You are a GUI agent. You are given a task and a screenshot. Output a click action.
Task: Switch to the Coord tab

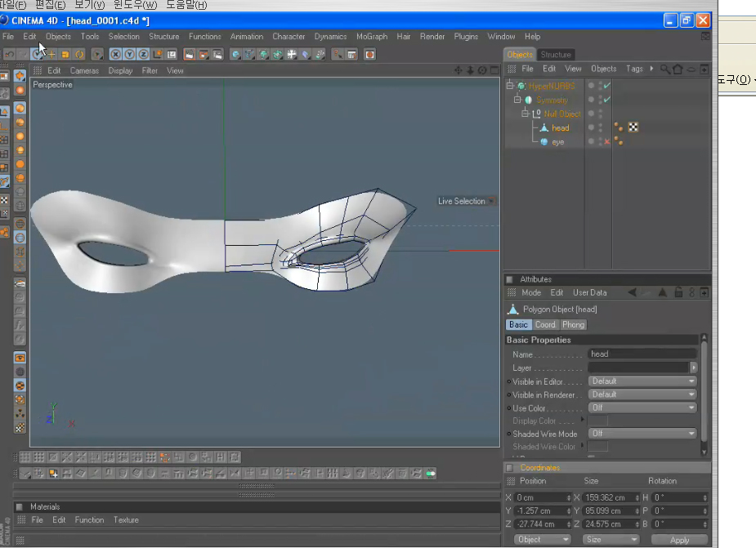545,325
